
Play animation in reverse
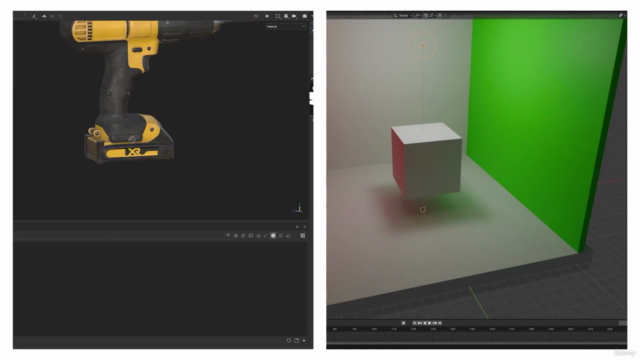point(425,323)
